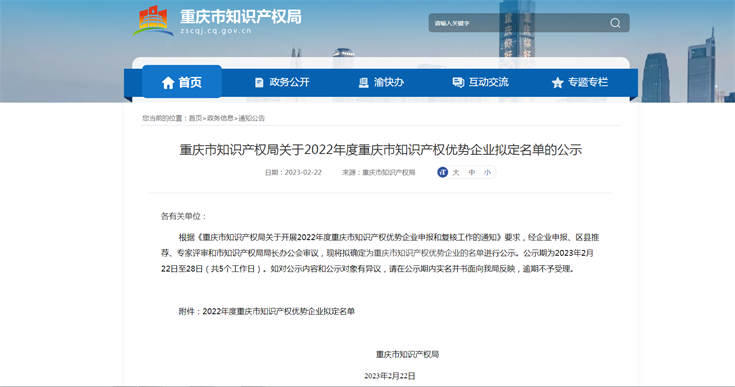This screenshot has height=387, width=735.
Task: Click the document icon beside 政务公开
Action: (259, 82)
